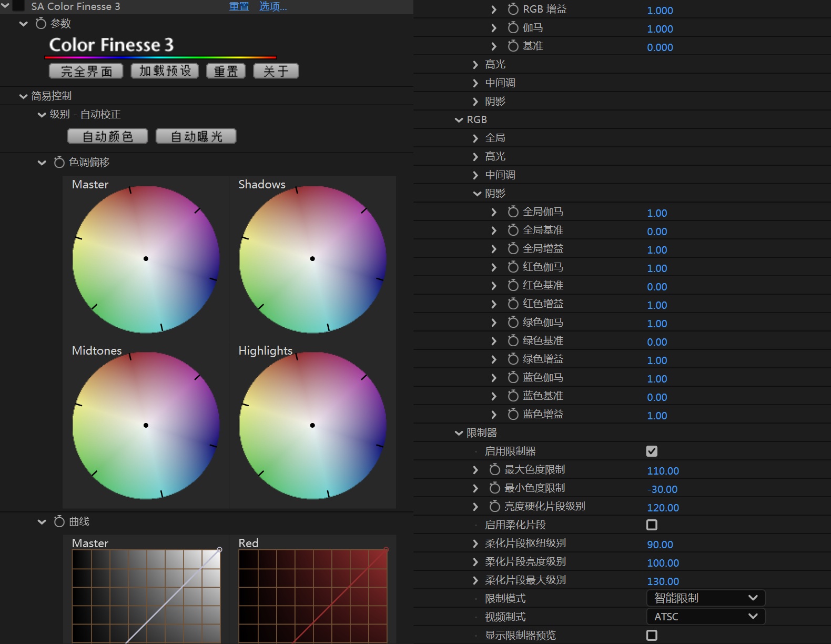This screenshot has height=644, width=831.
Task: Click center of Shadows hue wheel
Action: pyautogui.click(x=312, y=259)
